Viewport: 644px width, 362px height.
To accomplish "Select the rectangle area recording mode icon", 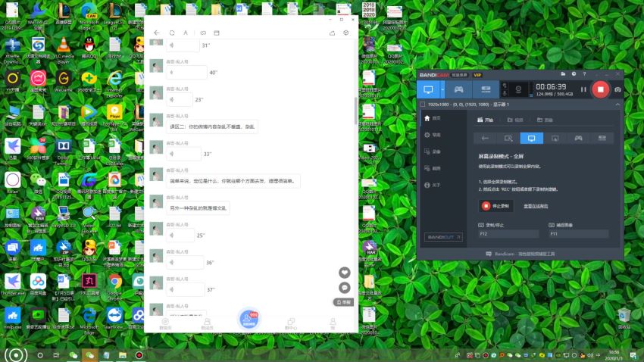I will click(x=508, y=139).
